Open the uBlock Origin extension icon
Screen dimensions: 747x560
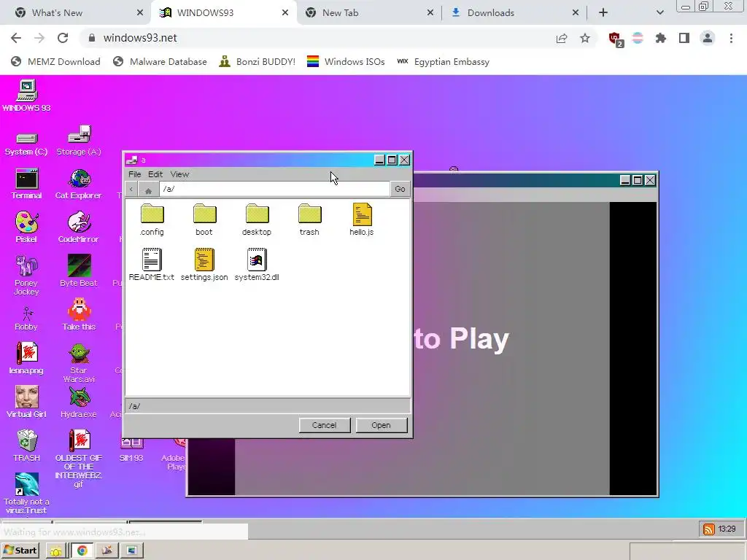point(615,39)
